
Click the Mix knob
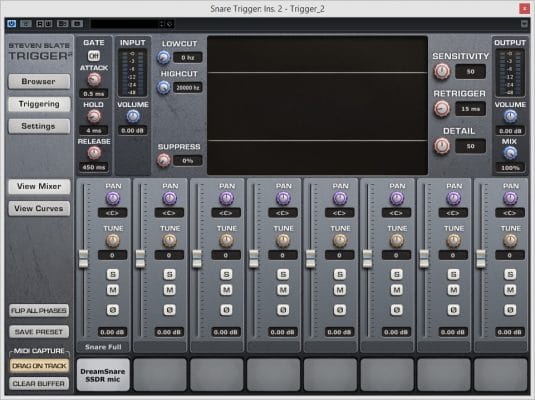click(510, 153)
